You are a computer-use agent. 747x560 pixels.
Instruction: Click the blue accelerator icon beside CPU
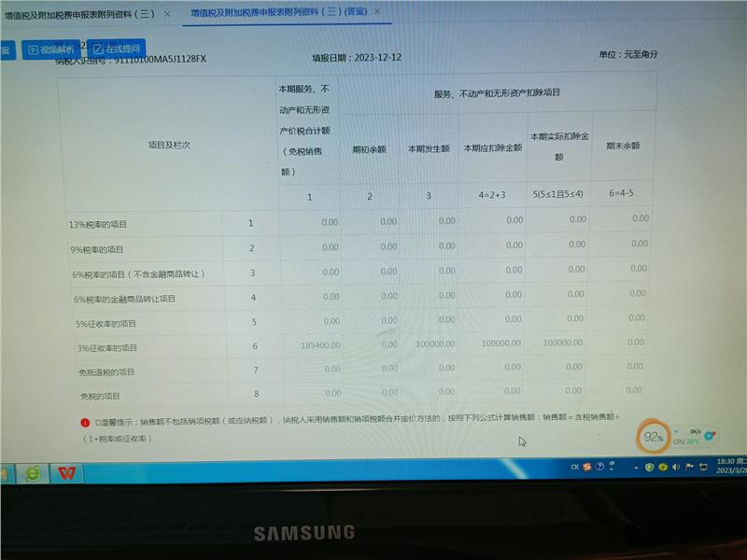pos(710,436)
